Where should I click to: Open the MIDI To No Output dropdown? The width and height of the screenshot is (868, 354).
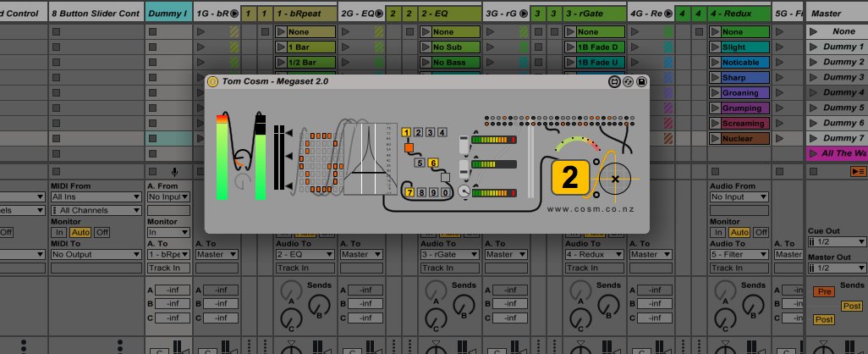[96, 254]
